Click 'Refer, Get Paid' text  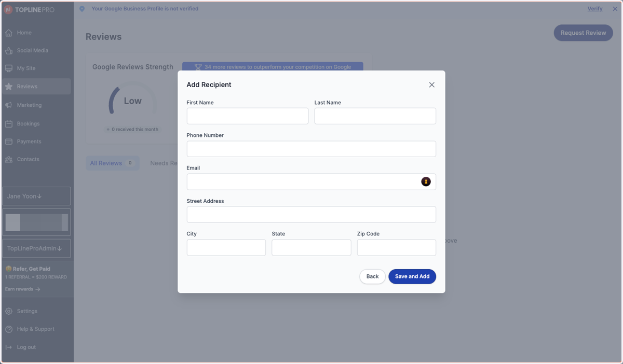tap(32, 269)
